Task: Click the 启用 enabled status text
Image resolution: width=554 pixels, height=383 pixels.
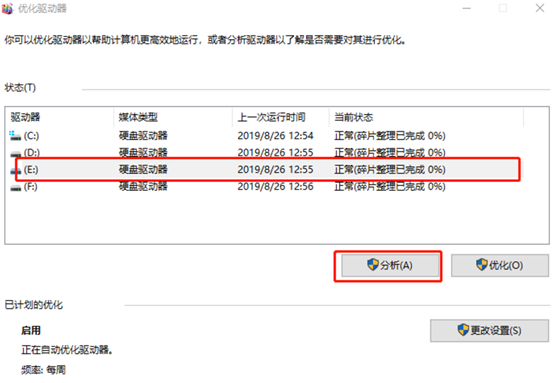Action: tap(31, 331)
